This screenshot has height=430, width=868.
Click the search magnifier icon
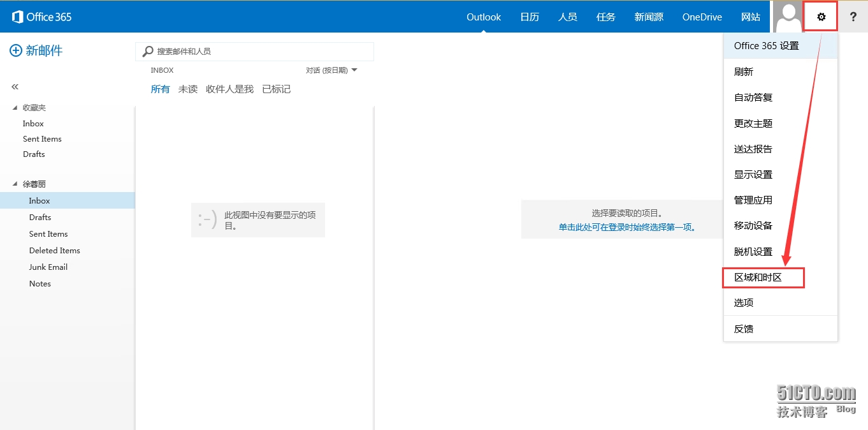148,51
